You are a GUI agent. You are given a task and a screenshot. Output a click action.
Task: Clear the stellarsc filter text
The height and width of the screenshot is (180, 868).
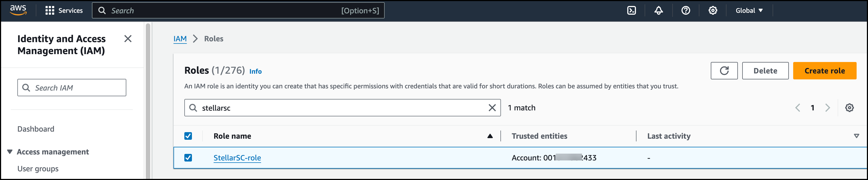click(x=492, y=108)
